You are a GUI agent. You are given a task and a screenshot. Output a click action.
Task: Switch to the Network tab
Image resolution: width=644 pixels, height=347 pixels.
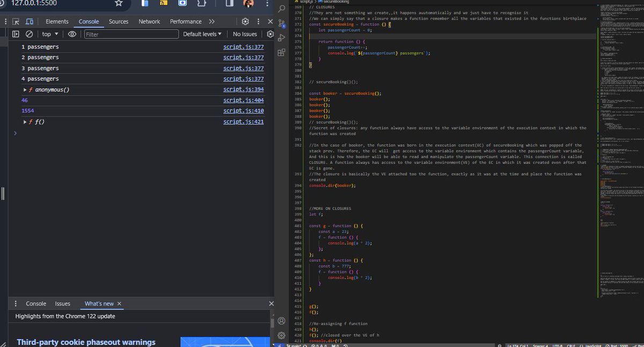pyautogui.click(x=149, y=21)
